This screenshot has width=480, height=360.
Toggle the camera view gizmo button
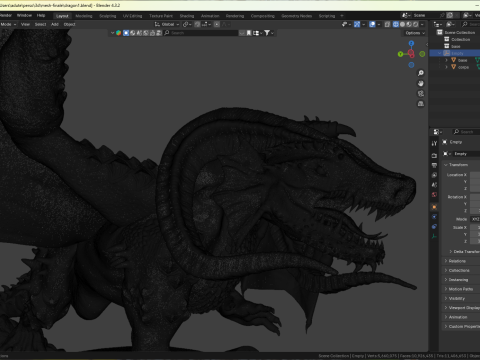(x=421, y=94)
